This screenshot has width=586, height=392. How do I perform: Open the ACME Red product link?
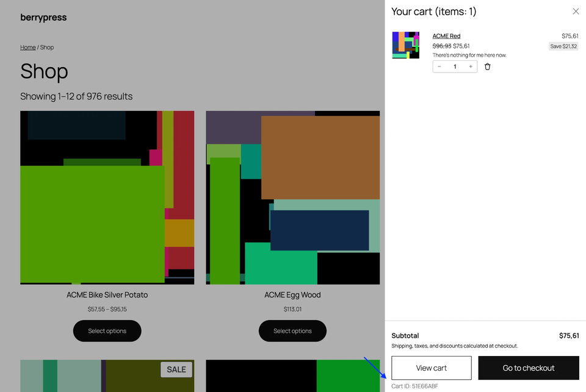click(x=446, y=36)
